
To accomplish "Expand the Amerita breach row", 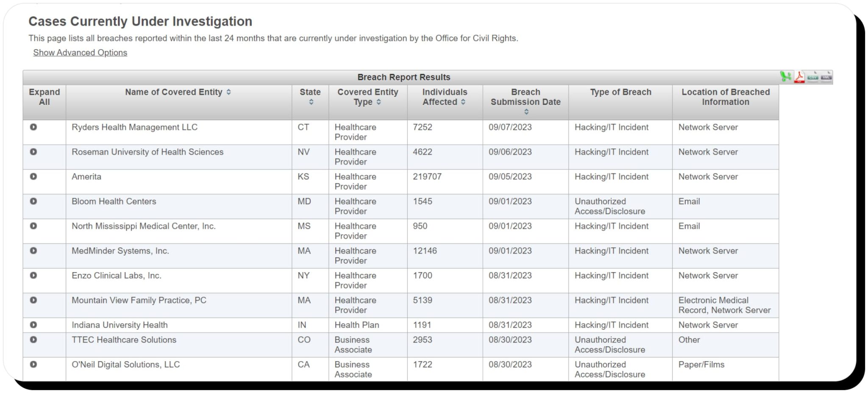I will point(33,176).
